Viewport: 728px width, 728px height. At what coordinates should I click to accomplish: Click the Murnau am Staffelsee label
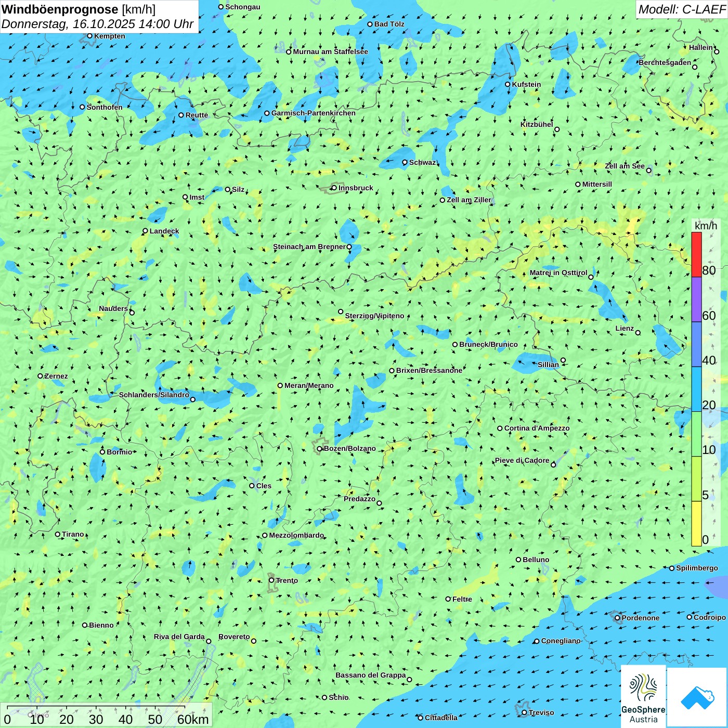coord(330,51)
